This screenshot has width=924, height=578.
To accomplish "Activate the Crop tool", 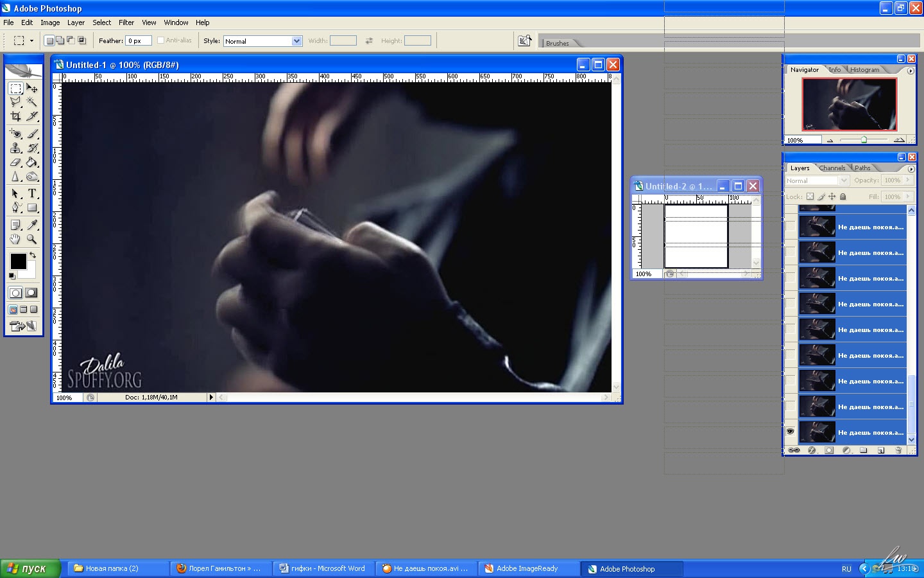I will (16, 116).
